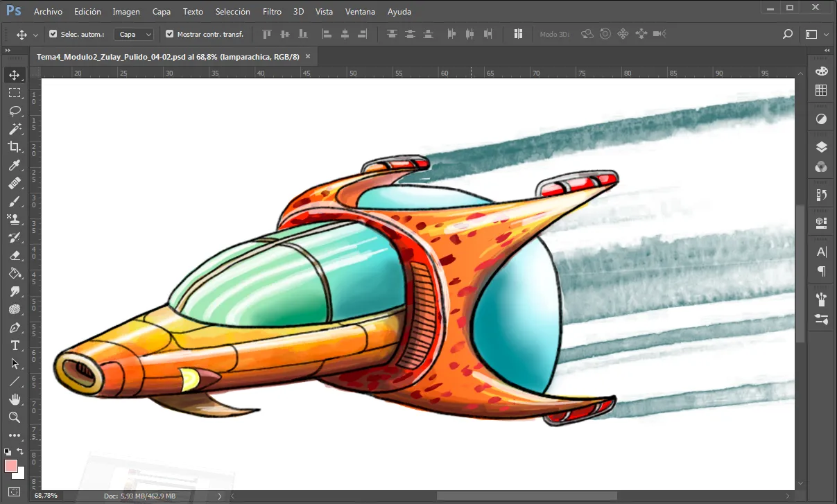Select the Sponge tool
Viewport: 837px width, 504px height.
coord(14,309)
